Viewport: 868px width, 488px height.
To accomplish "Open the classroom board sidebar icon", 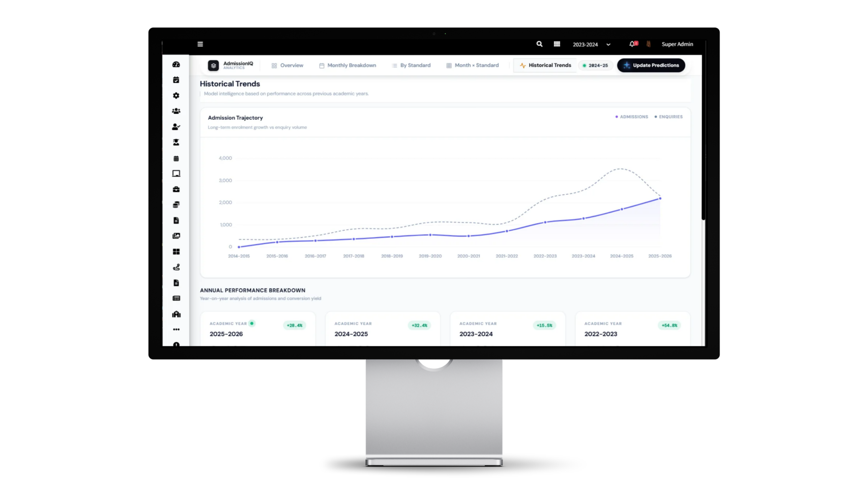I will 176,174.
